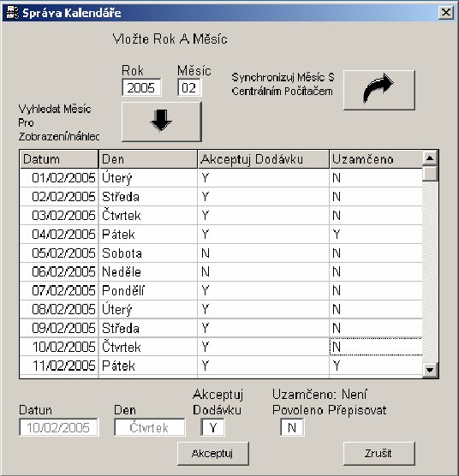
Task: Click the Zrušit button
Action: (x=379, y=453)
